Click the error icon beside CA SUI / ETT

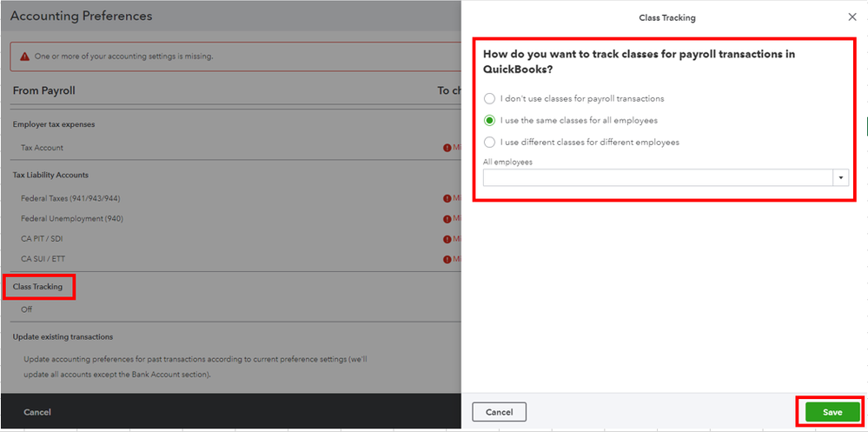coord(447,259)
